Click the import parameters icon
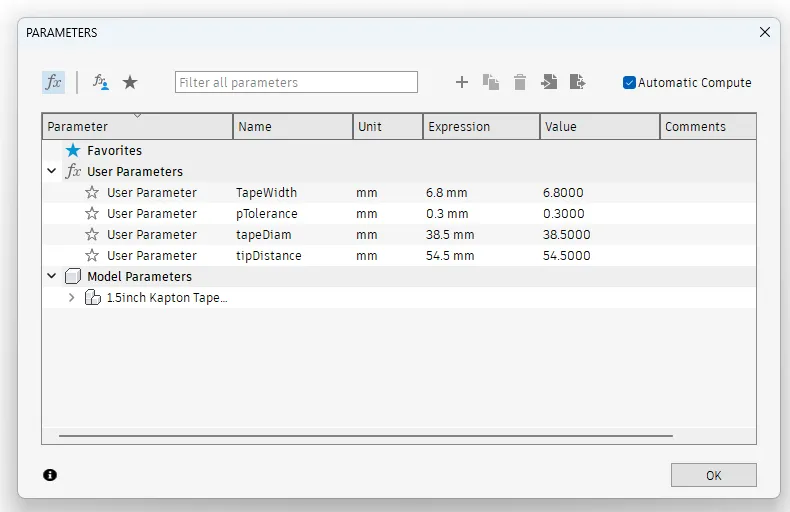This screenshot has height=512, width=790. click(549, 82)
